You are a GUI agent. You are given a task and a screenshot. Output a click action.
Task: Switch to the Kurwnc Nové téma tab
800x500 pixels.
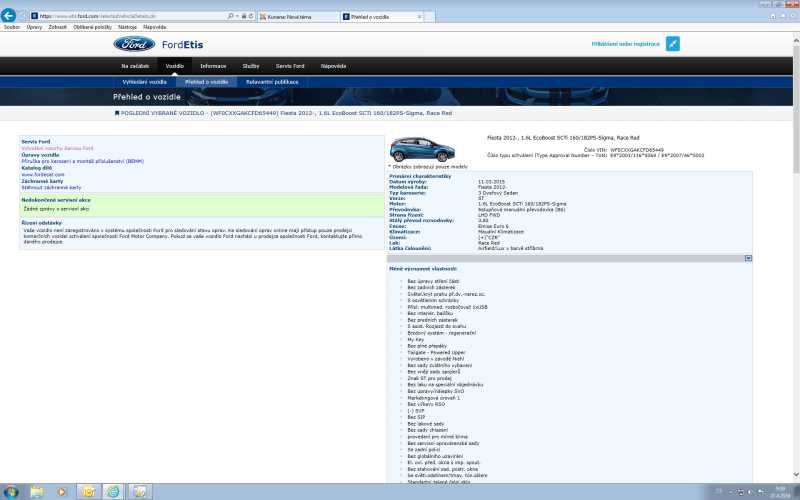[x=298, y=17]
